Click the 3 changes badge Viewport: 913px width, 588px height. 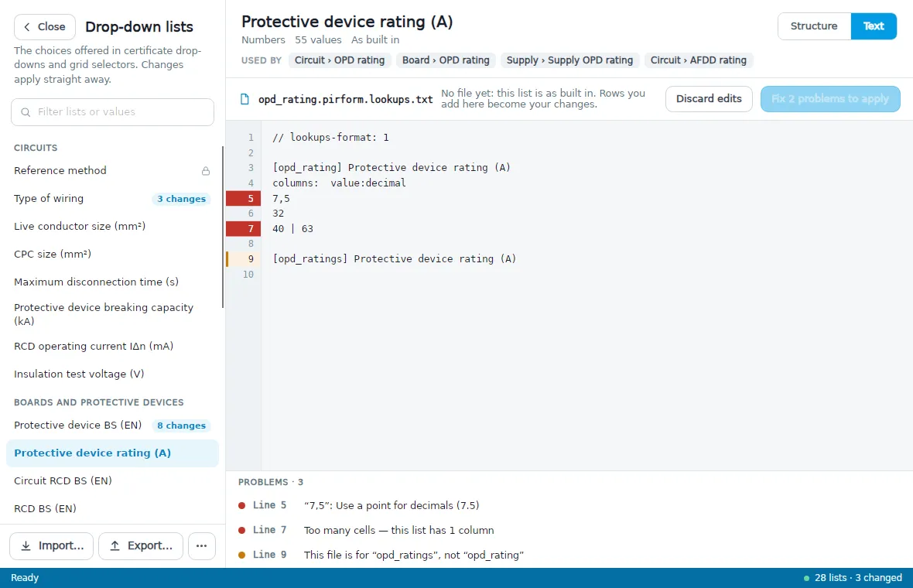181,199
